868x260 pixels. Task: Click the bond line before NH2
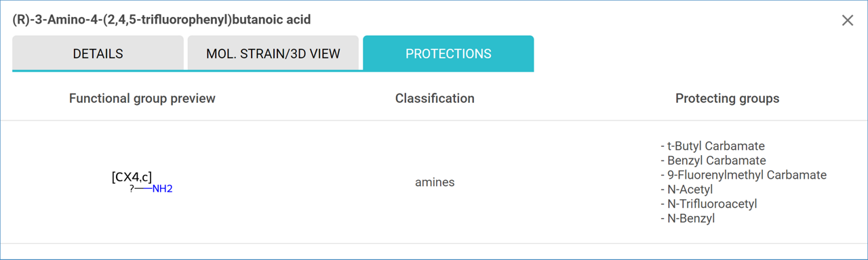pyautogui.click(x=143, y=189)
